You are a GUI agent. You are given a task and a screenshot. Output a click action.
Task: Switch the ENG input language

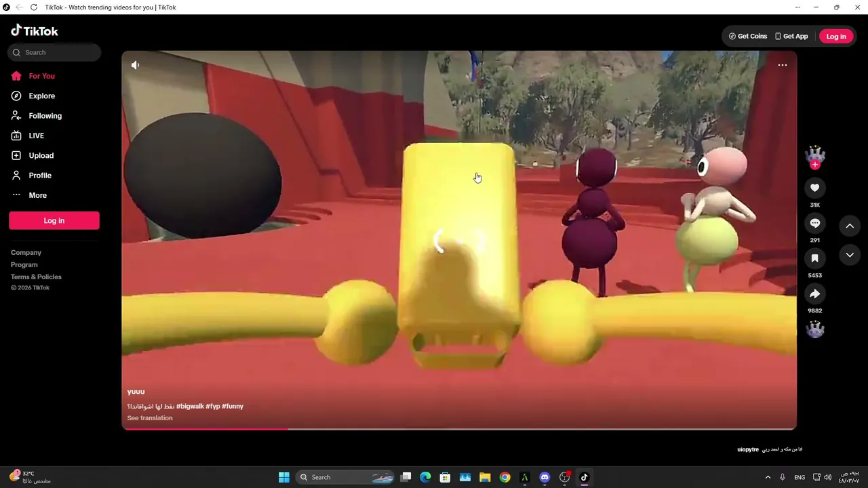pyautogui.click(x=800, y=477)
